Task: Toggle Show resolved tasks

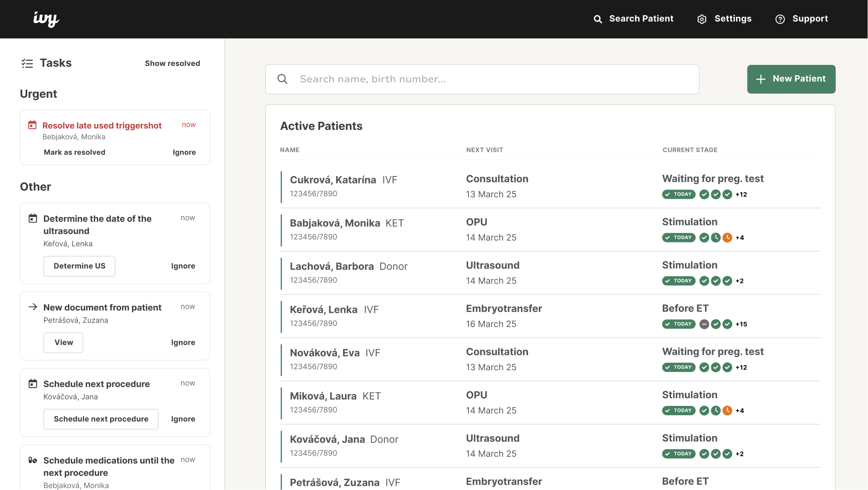Action: point(172,63)
